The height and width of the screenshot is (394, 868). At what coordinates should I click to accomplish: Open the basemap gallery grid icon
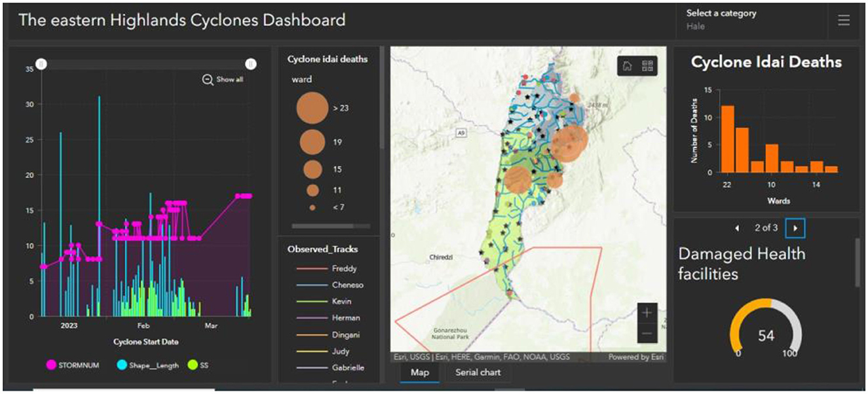point(647,65)
